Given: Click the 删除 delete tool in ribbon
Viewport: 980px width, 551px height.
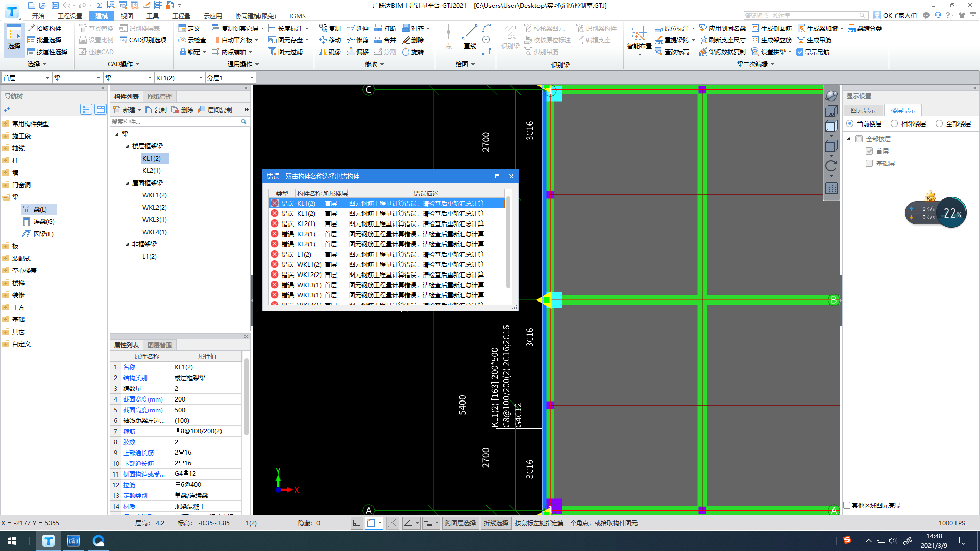Looking at the screenshot, I should [x=413, y=40].
